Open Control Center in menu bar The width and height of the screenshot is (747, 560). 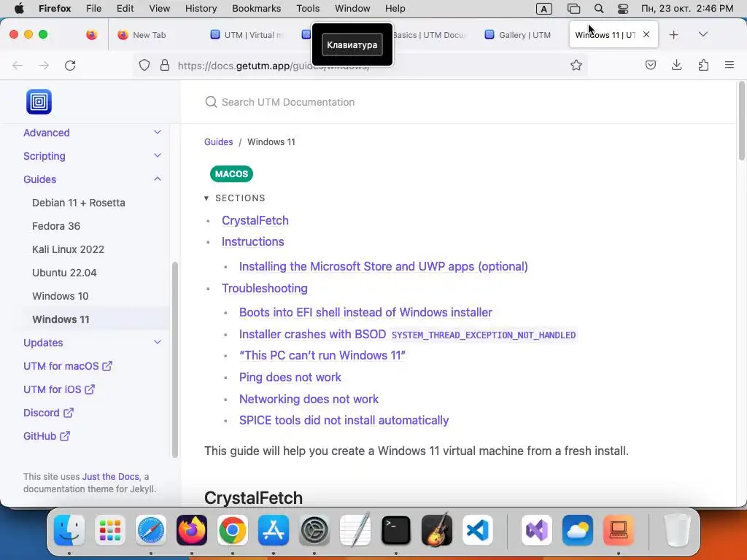[623, 9]
